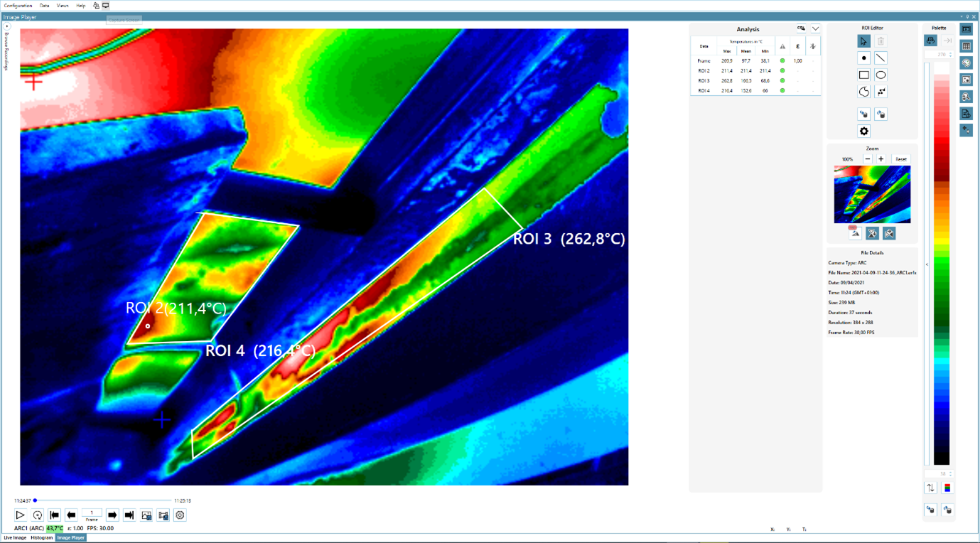Choose the freehand ROI tool
980x543 pixels.
click(863, 90)
